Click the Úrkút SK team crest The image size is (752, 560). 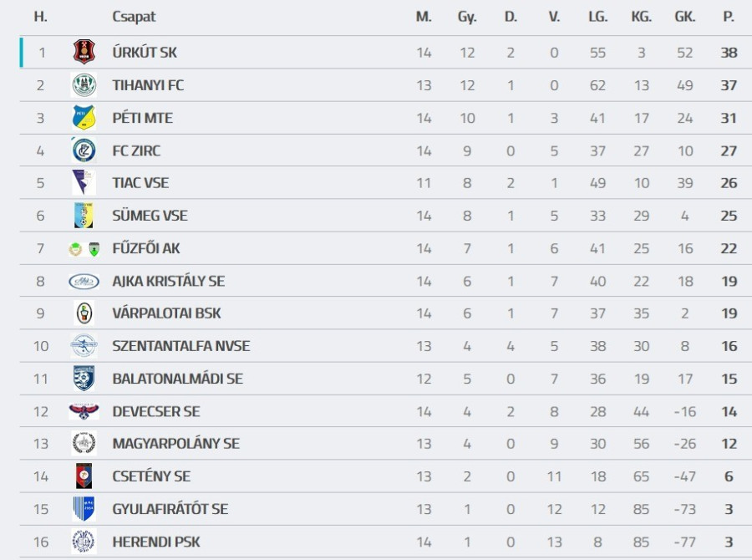(84, 53)
